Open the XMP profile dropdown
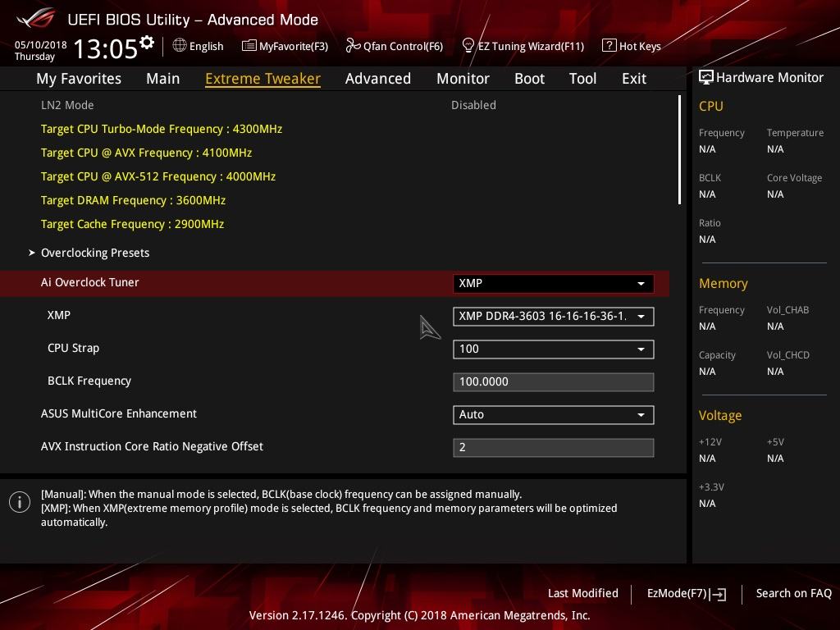840x630 pixels. click(x=554, y=316)
